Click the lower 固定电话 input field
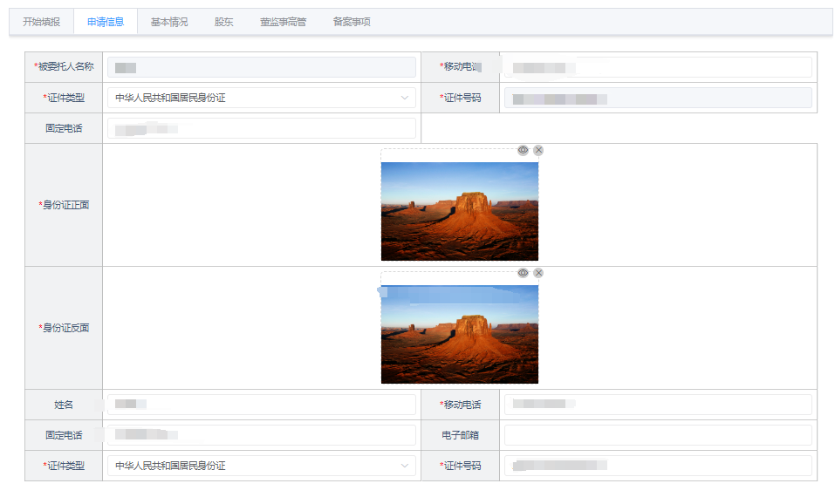This screenshot has height=504, width=835. [x=262, y=435]
